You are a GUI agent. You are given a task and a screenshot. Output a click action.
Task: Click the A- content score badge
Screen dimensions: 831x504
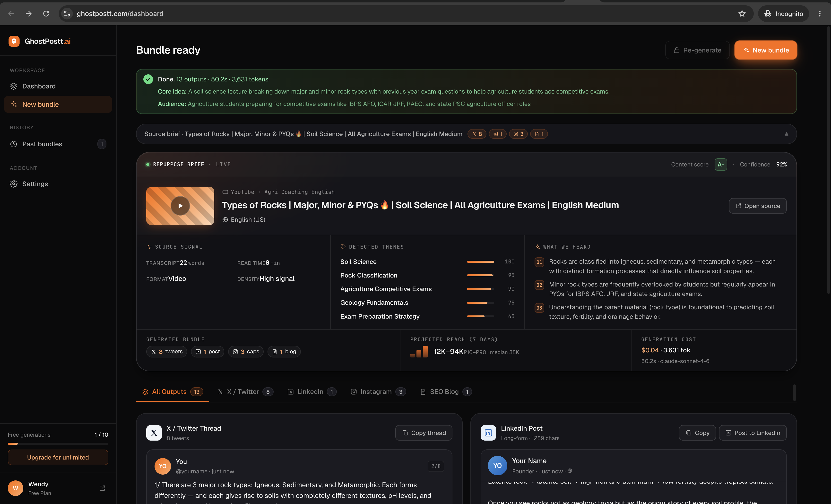721,164
